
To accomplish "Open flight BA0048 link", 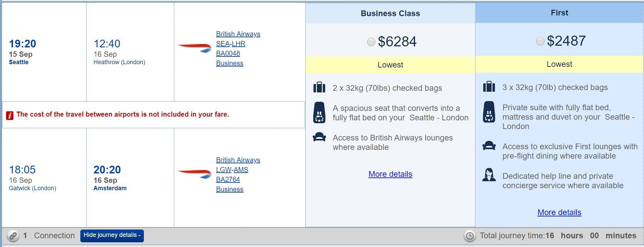I will [228, 53].
